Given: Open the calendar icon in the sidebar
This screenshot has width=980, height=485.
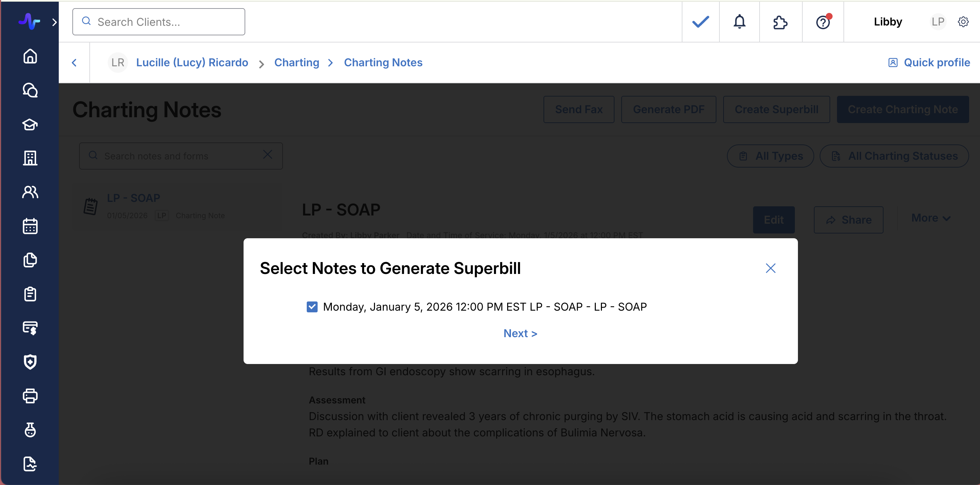Looking at the screenshot, I should [30, 226].
